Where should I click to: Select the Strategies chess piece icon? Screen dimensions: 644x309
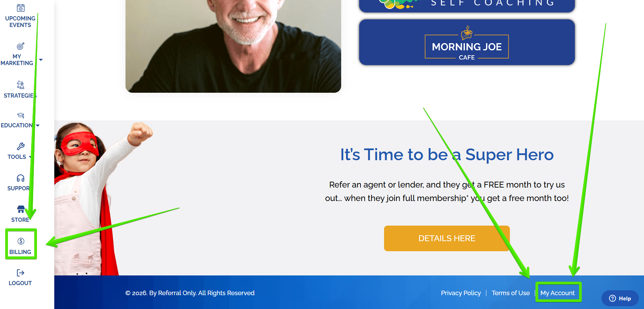[x=21, y=85]
